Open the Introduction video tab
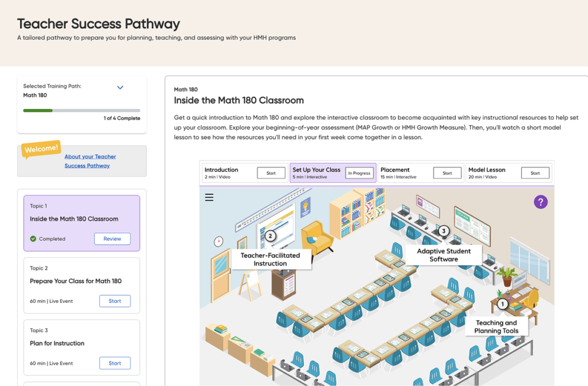Screen dimensions: 588x386 pyautogui.click(x=244, y=173)
